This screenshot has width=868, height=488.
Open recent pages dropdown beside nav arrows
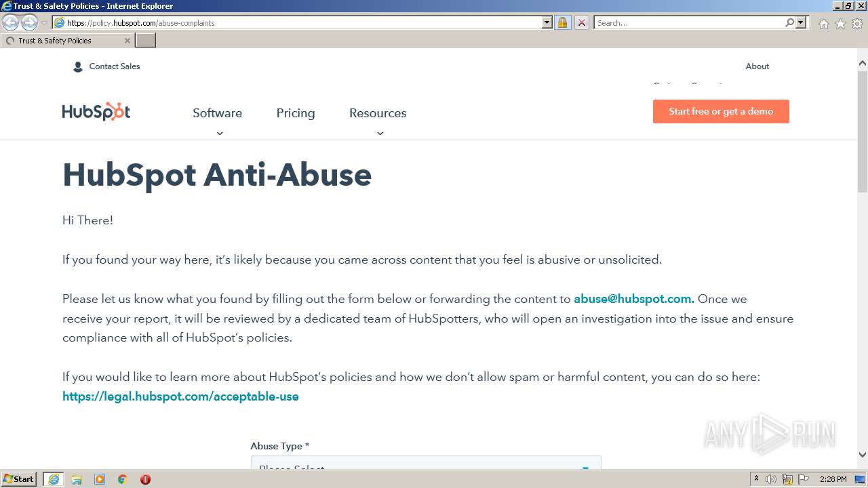tap(44, 23)
